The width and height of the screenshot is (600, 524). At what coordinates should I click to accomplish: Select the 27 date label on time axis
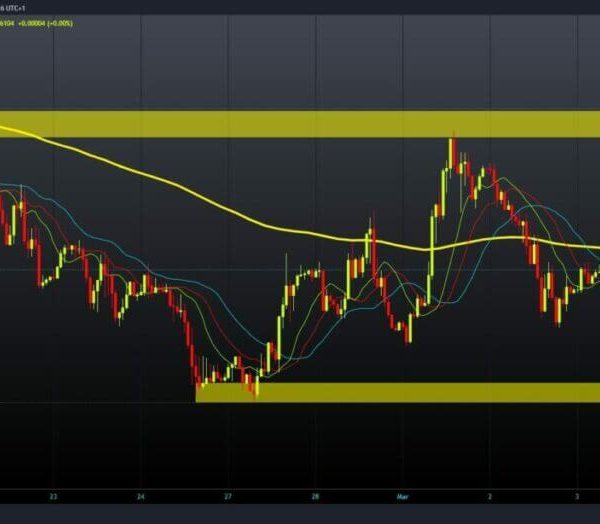pos(228,495)
